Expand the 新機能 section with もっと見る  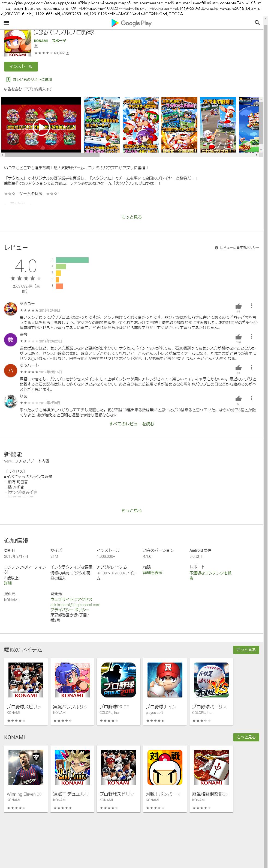(132, 510)
